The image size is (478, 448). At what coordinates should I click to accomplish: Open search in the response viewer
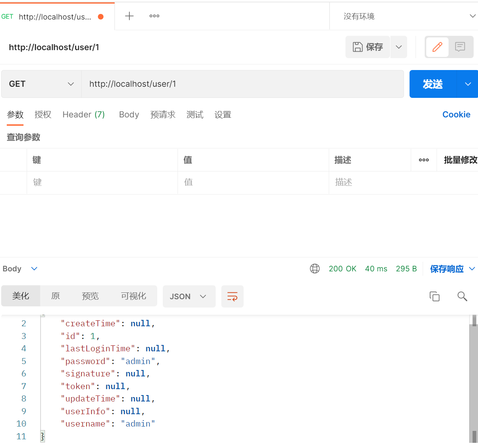click(x=462, y=296)
